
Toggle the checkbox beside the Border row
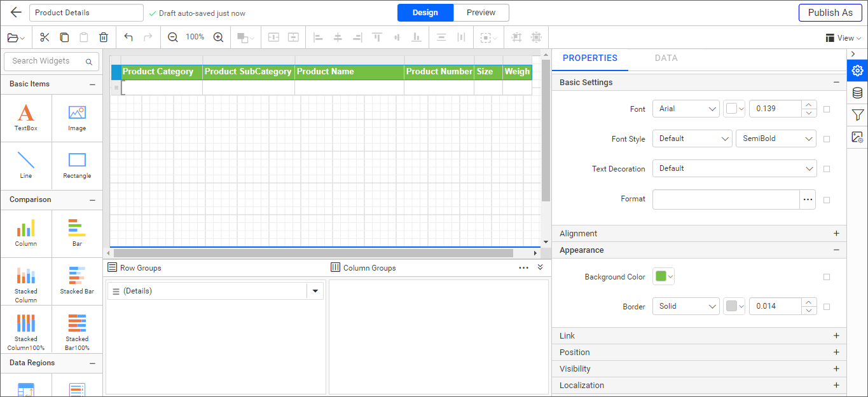pyautogui.click(x=827, y=307)
